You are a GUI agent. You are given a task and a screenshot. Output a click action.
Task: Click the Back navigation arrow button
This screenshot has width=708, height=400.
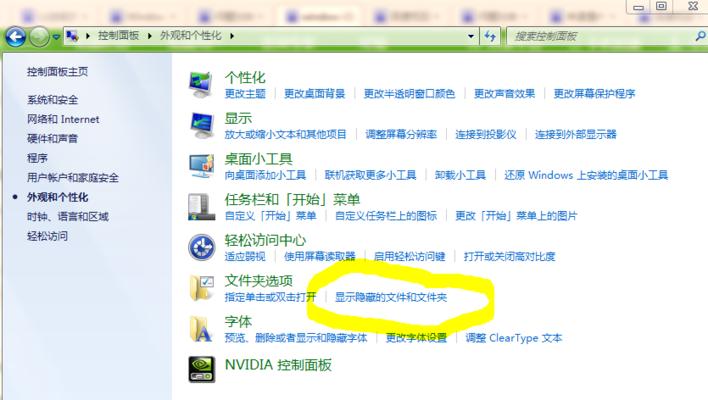pyautogui.click(x=15, y=37)
